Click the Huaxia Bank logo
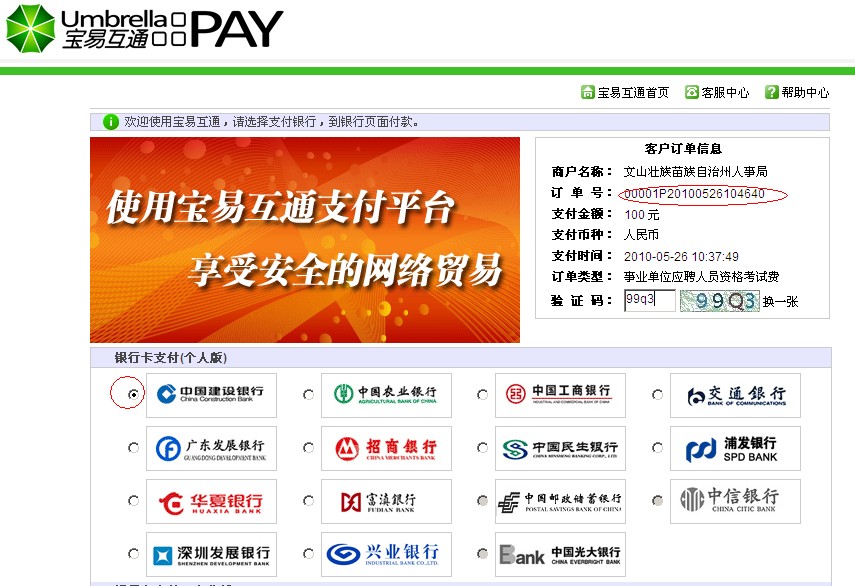 (x=211, y=501)
